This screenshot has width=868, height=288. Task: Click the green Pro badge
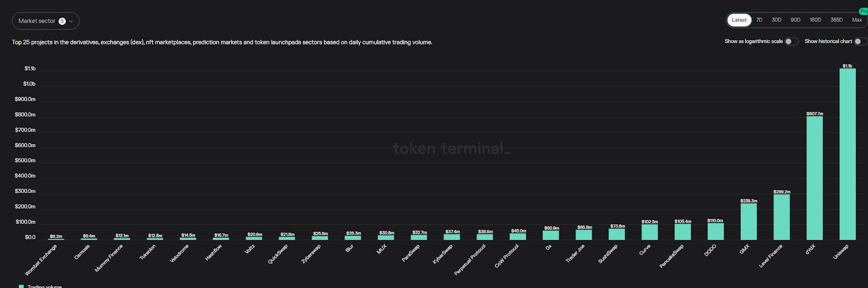coord(864,11)
